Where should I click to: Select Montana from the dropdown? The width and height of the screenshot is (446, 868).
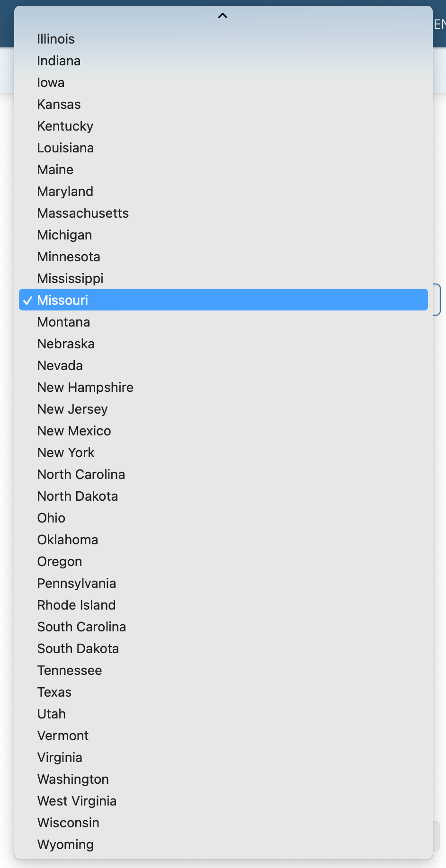(64, 322)
